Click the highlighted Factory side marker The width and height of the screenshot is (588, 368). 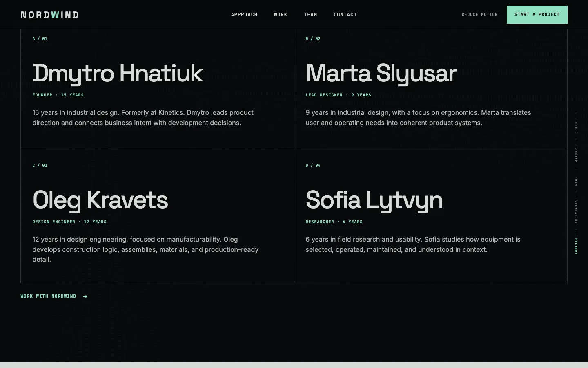tap(576, 247)
